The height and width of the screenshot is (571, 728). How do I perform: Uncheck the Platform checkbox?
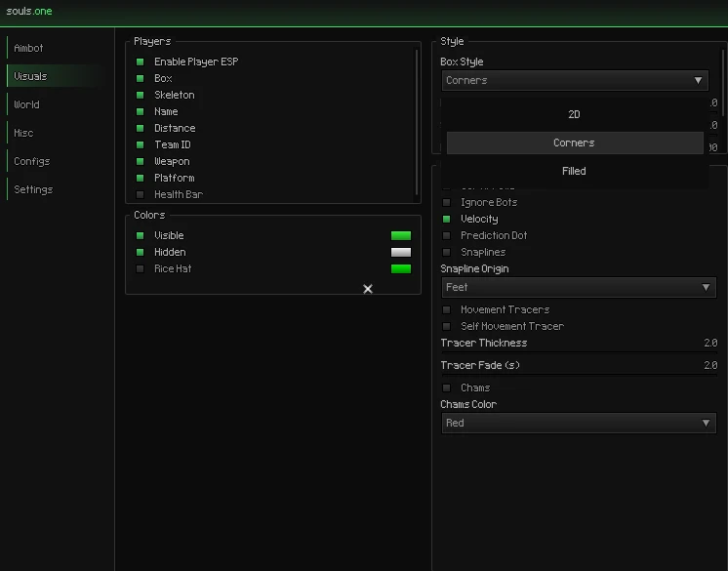(x=140, y=178)
